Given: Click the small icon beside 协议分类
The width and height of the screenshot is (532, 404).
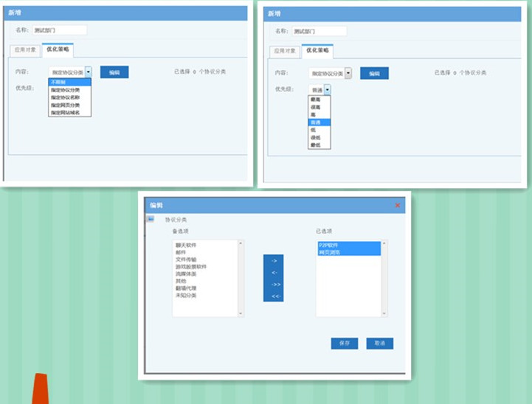Looking at the screenshot, I should pos(150,219).
